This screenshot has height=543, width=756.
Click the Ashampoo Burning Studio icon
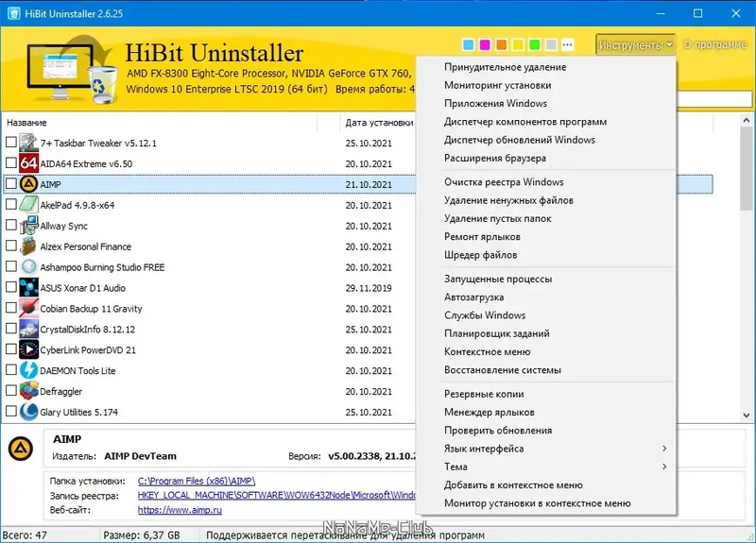tap(28, 267)
